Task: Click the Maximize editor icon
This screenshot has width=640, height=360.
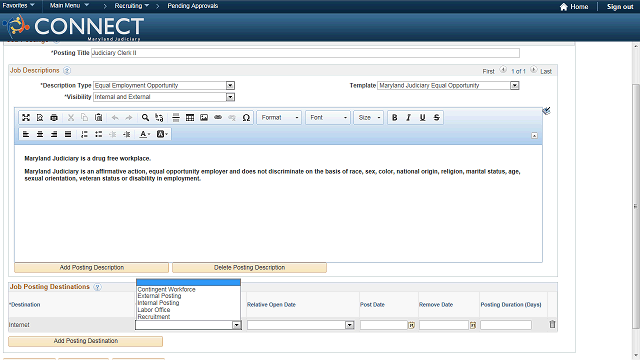Action: (26, 118)
